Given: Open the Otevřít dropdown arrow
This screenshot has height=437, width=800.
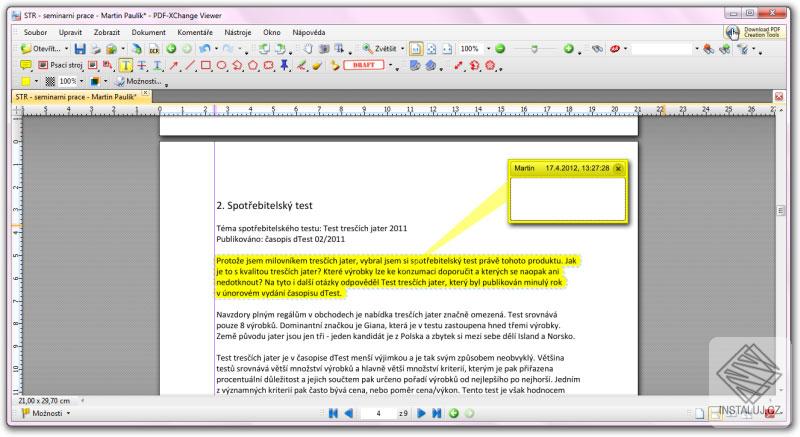Looking at the screenshot, I should tap(66, 49).
